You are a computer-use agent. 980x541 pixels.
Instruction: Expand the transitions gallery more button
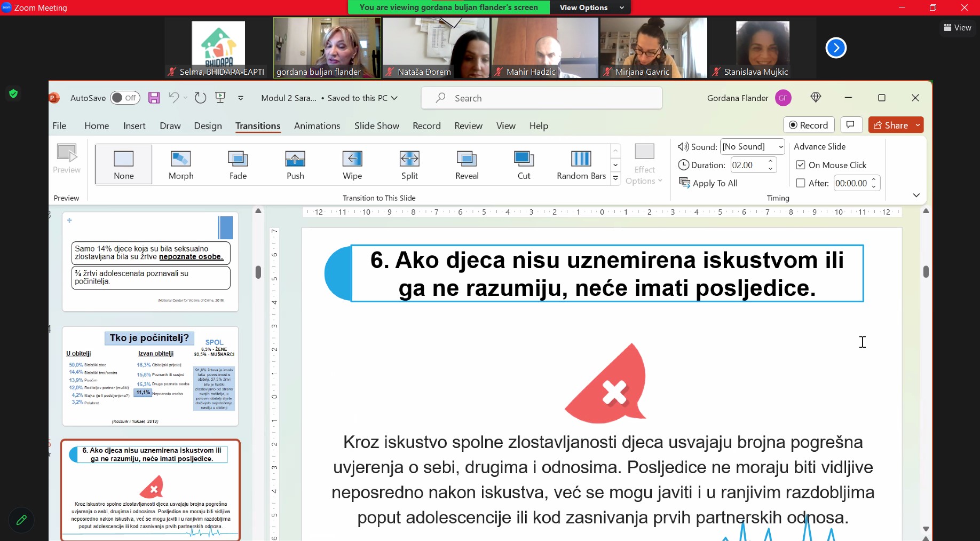[x=615, y=178]
